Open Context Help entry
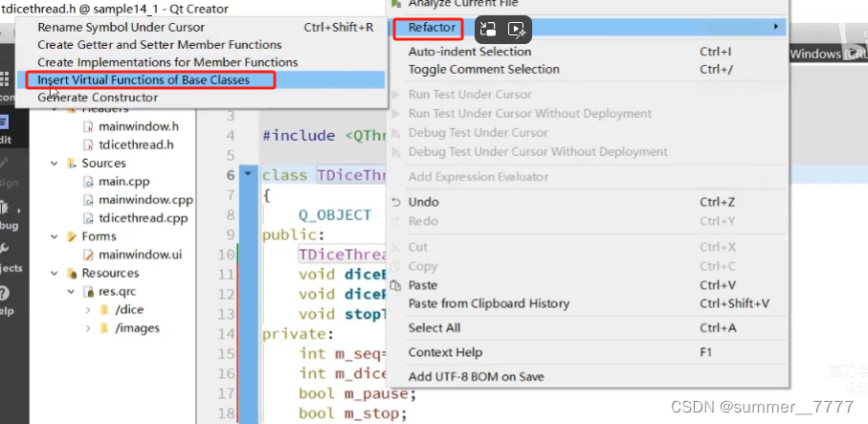 (x=589, y=352)
